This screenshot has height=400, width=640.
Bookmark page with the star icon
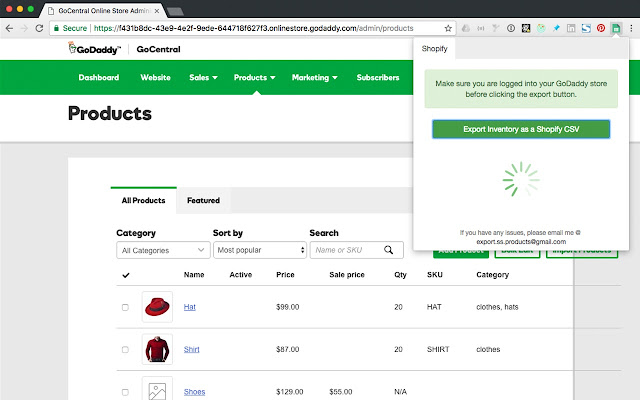click(448, 28)
